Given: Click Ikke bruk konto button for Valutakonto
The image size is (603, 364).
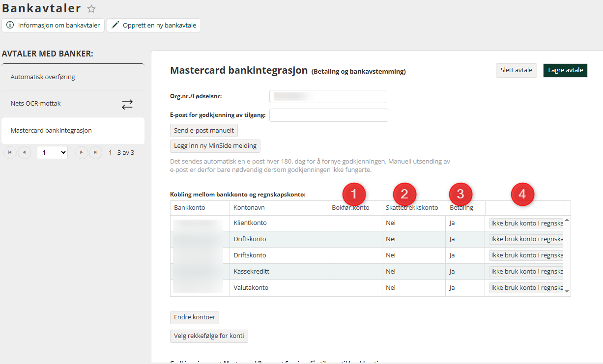Looking at the screenshot, I should [x=526, y=288].
